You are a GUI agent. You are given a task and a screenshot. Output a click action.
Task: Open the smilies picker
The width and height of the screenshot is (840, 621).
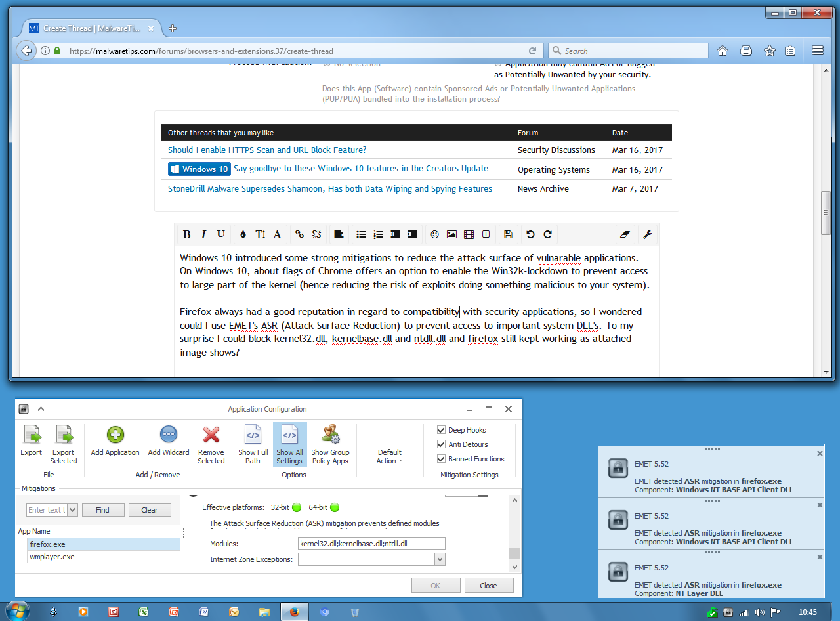coord(434,234)
